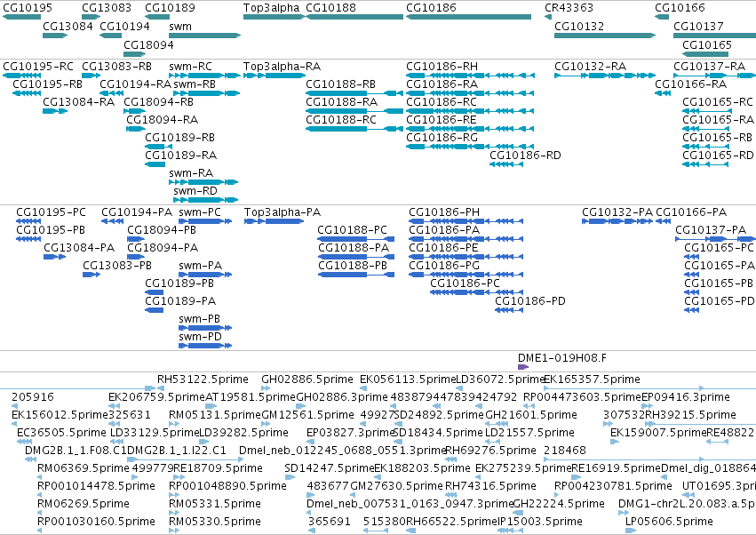This screenshot has width=756, height=535.
Task: Click EST RP004230781.5prime
Action: point(613,486)
